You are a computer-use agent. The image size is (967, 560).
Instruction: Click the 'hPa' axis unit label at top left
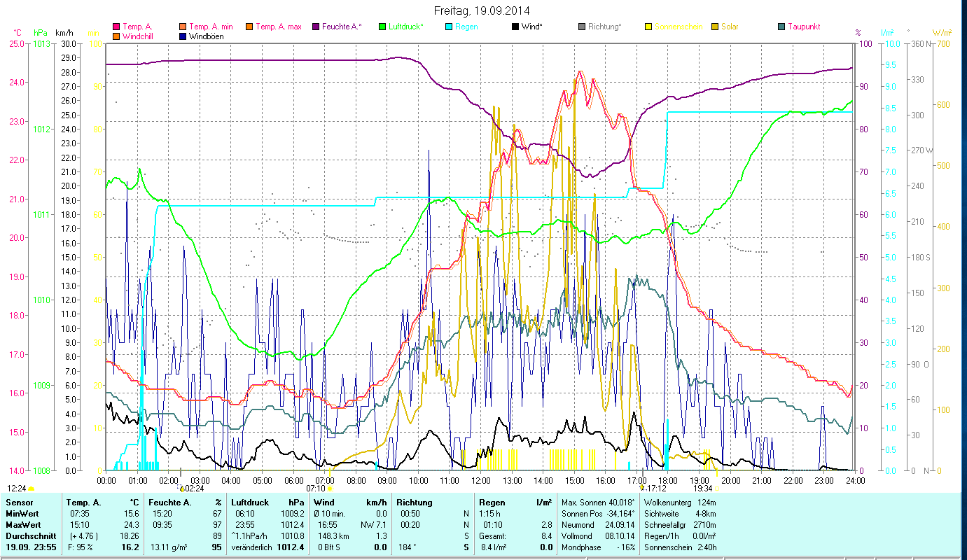click(40, 33)
